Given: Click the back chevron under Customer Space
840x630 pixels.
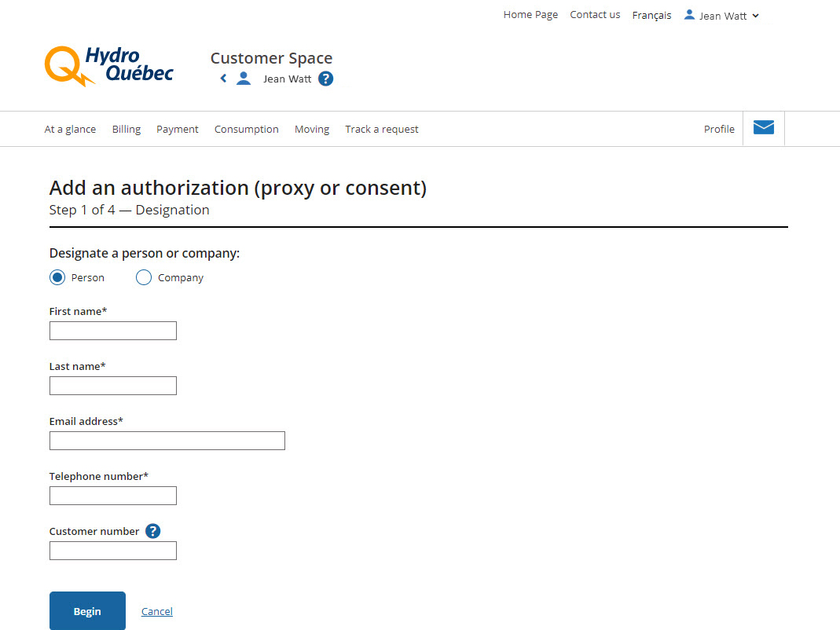Looking at the screenshot, I should [x=223, y=79].
